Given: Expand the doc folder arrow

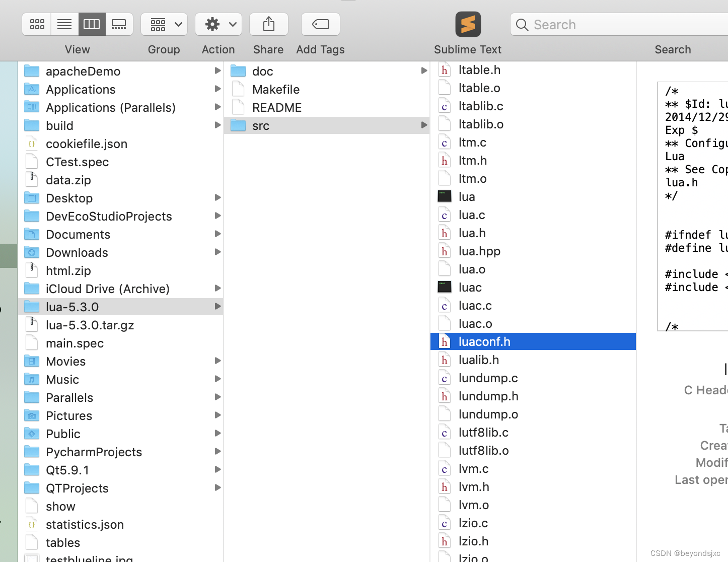Looking at the screenshot, I should tap(424, 71).
